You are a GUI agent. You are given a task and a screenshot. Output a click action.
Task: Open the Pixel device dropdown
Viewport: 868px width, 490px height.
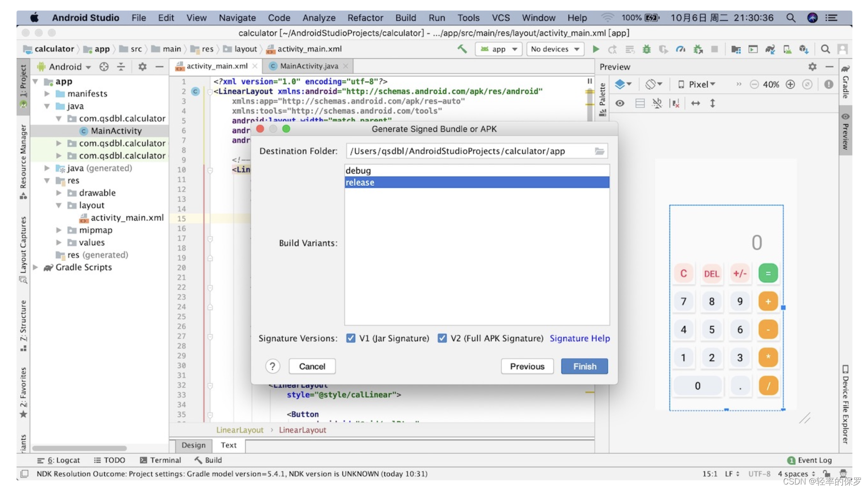[697, 84]
